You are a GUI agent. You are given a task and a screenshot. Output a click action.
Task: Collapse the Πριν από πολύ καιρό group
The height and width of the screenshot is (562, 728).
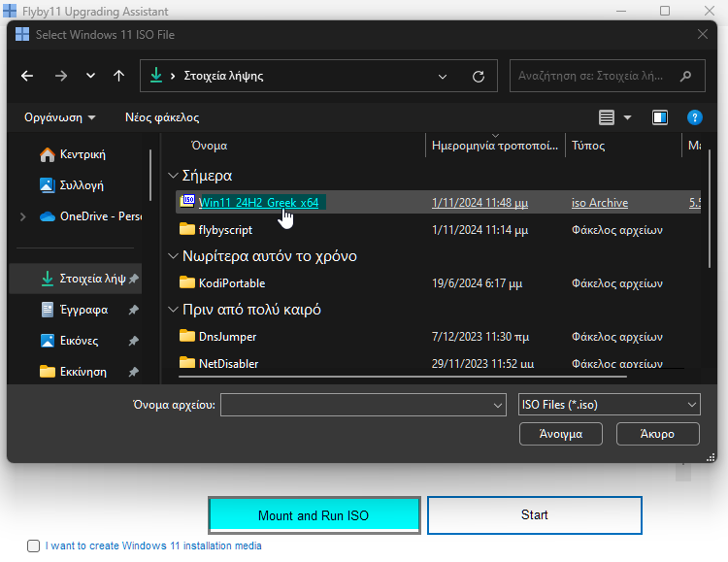pyautogui.click(x=173, y=310)
